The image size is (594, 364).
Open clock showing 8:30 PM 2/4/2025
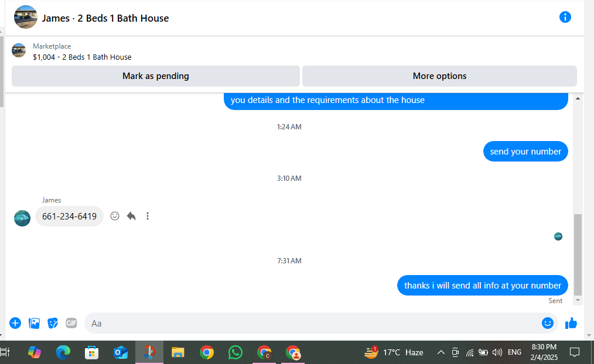pyautogui.click(x=544, y=352)
